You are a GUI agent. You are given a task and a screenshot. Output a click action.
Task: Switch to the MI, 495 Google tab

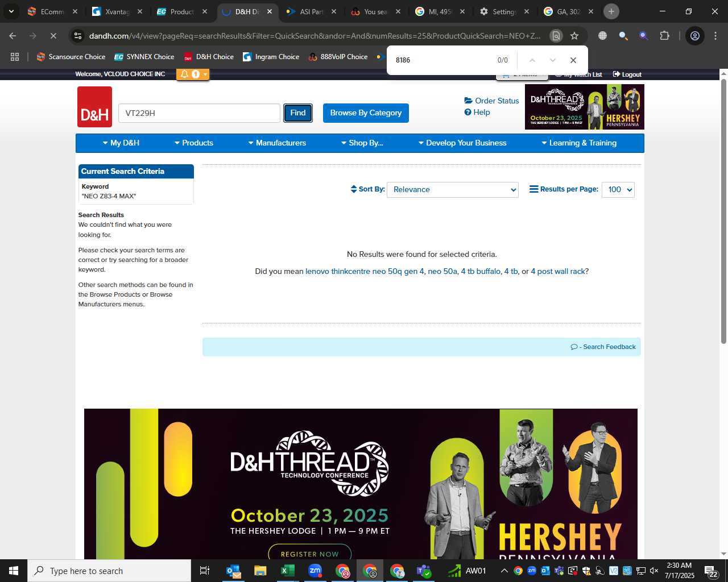tap(440, 11)
